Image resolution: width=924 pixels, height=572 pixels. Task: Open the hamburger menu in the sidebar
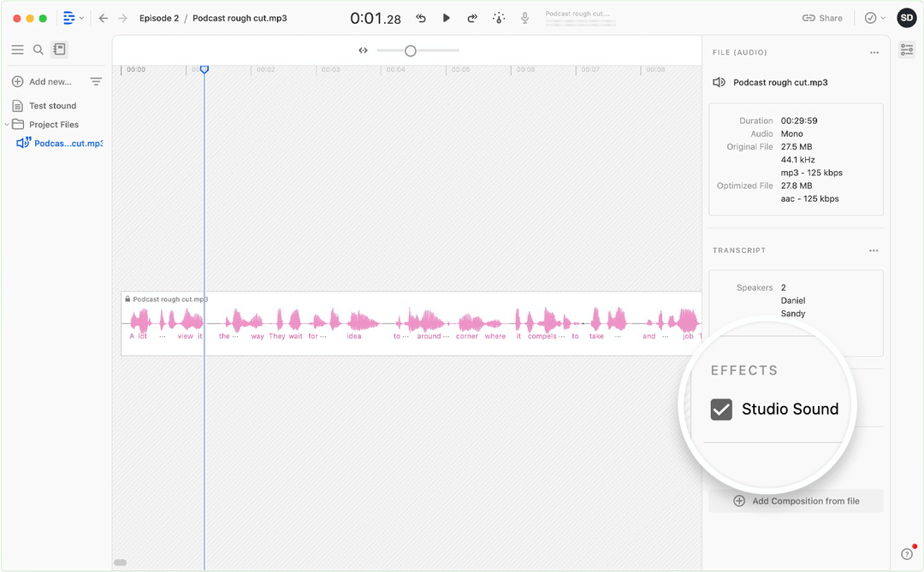tap(17, 50)
